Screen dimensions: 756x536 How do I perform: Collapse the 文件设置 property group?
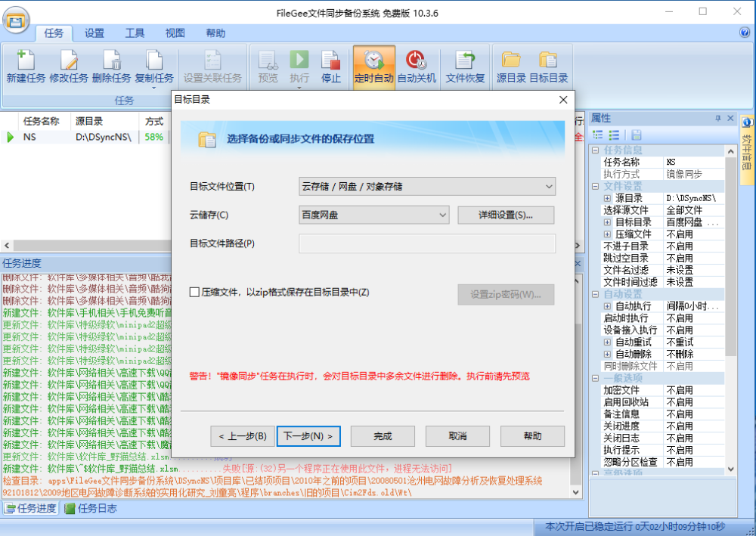click(596, 186)
